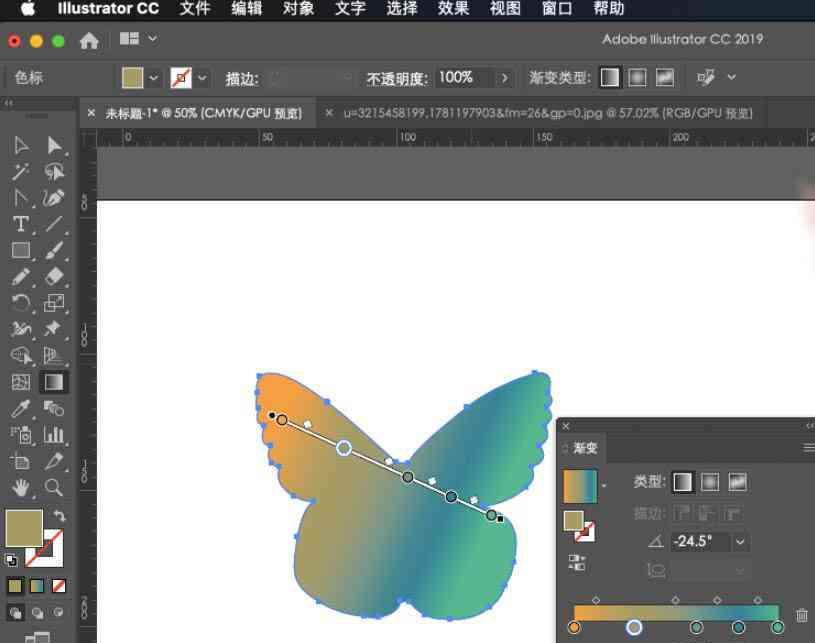Select the Gradient tool in toolbar
Screen dimensions: 815x643
pyautogui.click(x=52, y=382)
